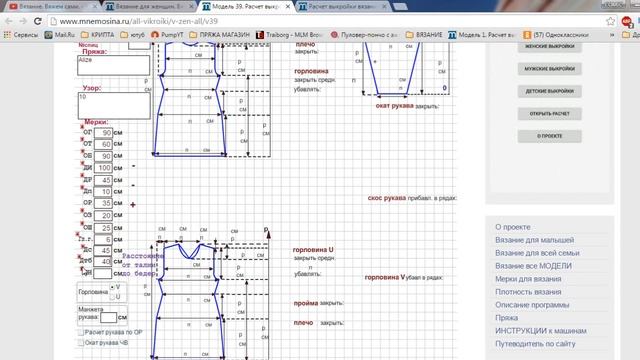640x360 pixels.
Task: Click the minus sign beside ДИ row
Action: [133, 166]
